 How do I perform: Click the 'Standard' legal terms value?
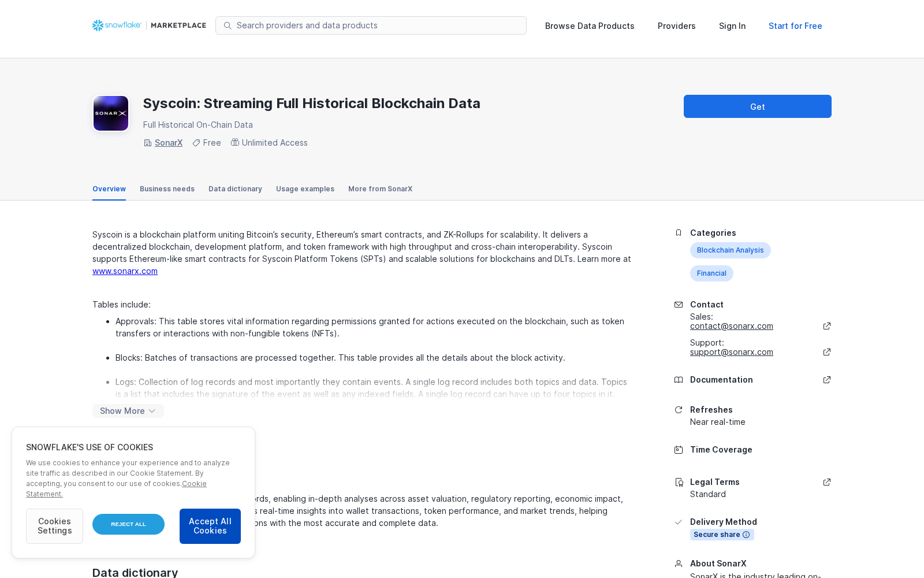707,494
